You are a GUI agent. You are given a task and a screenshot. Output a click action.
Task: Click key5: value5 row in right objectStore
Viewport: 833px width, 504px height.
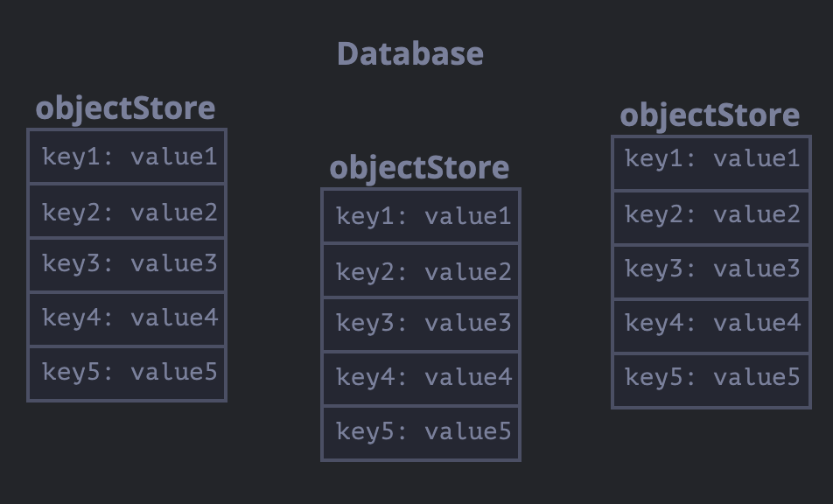tap(711, 377)
